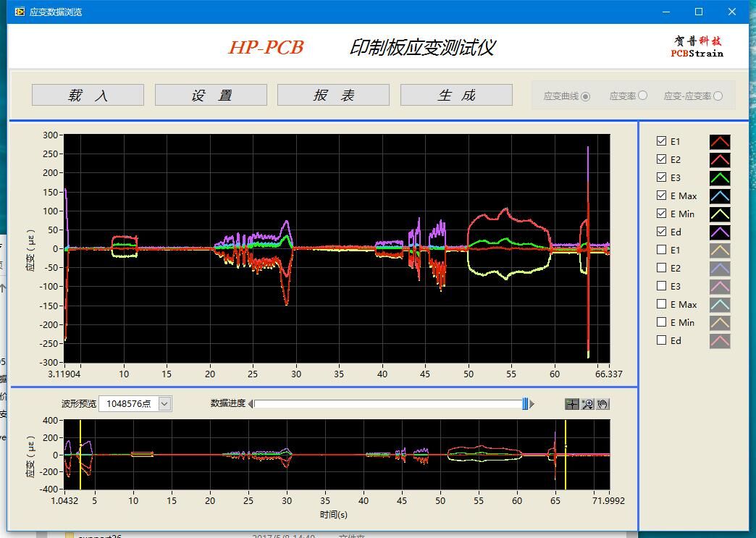Click the 66.337 x-axis end value

[x=608, y=374]
